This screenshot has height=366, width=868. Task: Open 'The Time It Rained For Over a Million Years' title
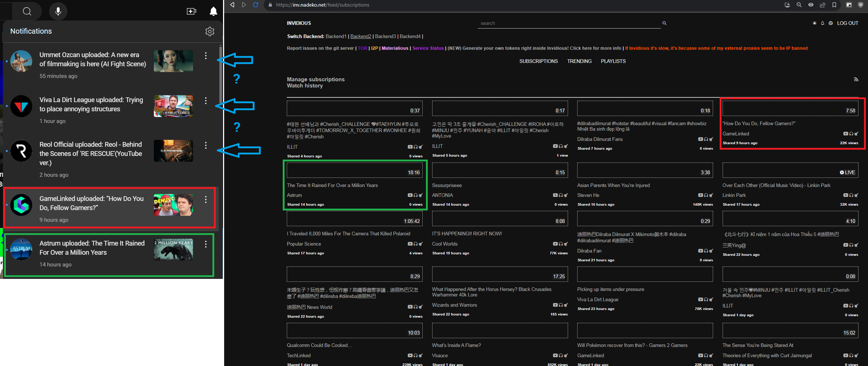tap(332, 186)
